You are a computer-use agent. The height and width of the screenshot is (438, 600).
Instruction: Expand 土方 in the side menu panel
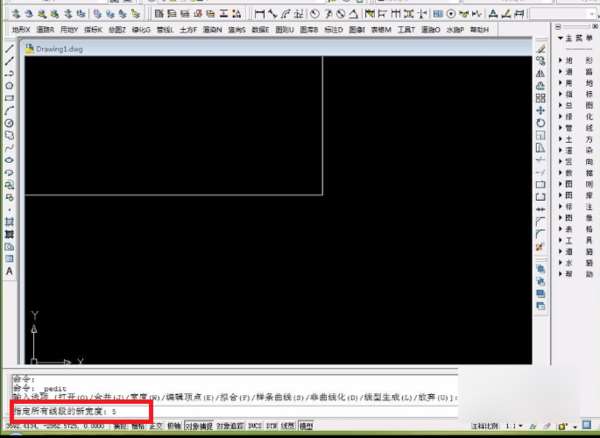point(575,139)
